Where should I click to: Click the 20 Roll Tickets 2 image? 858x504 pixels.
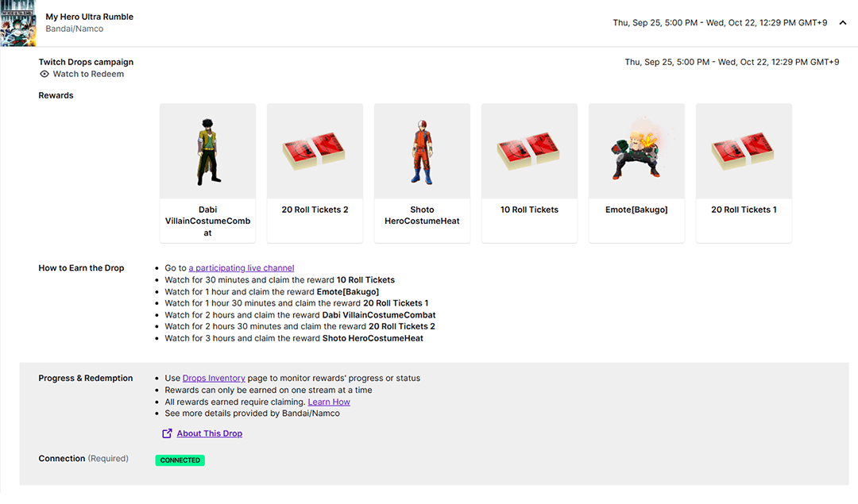click(x=315, y=151)
